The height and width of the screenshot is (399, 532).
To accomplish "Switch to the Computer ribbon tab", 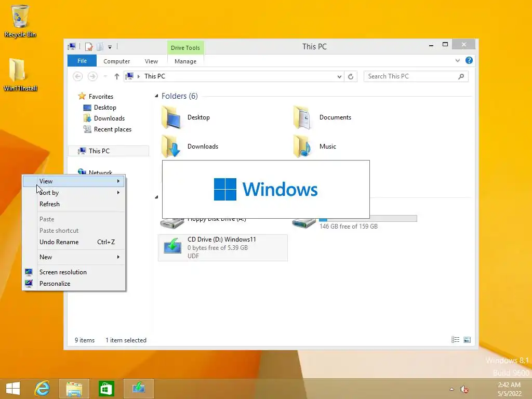I will coord(117,61).
